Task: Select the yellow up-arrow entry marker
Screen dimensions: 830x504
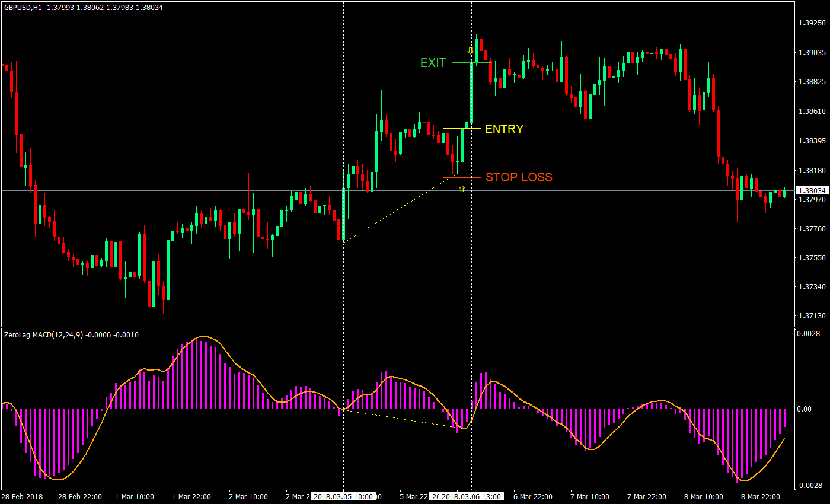Action: 462,188
